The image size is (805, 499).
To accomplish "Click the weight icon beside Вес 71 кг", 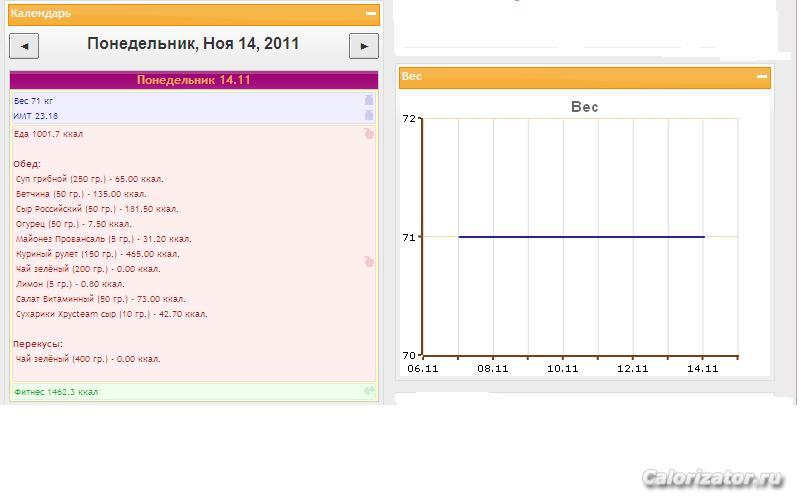I will click(368, 101).
